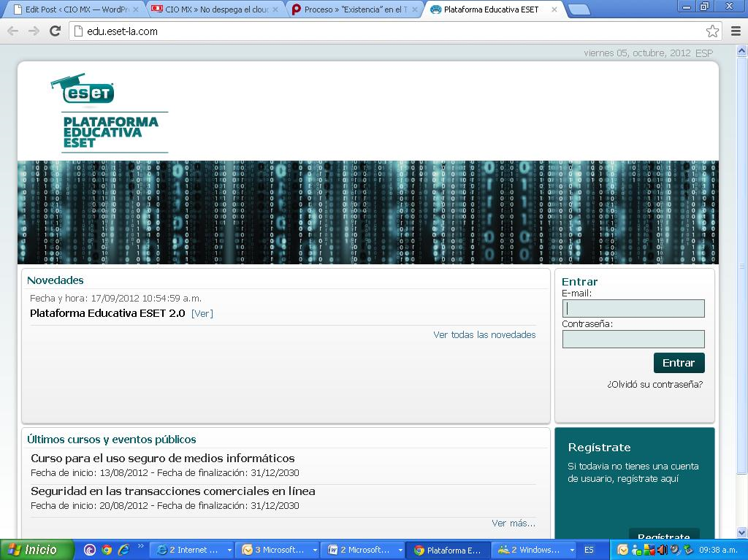Open the Inicio start button
748x560 pixels.
click(37, 550)
